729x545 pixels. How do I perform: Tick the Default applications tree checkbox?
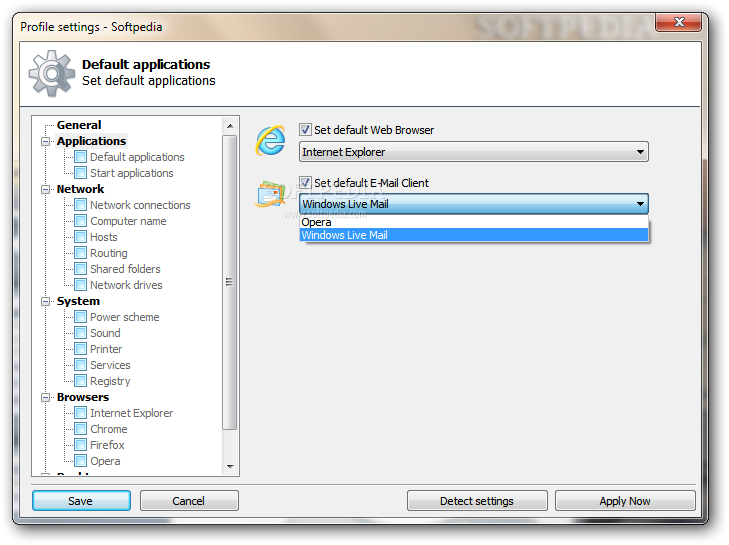(x=80, y=157)
